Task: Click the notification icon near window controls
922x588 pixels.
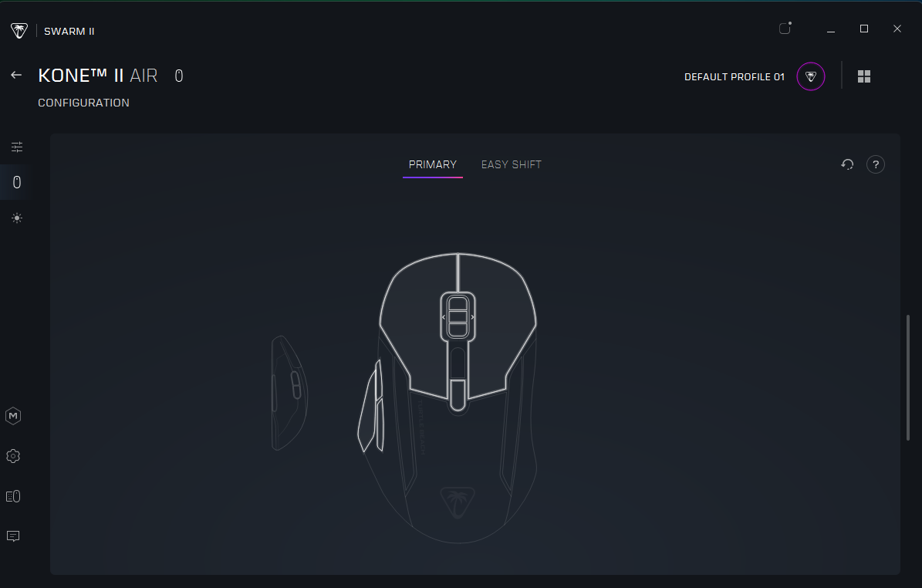Action: point(785,29)
